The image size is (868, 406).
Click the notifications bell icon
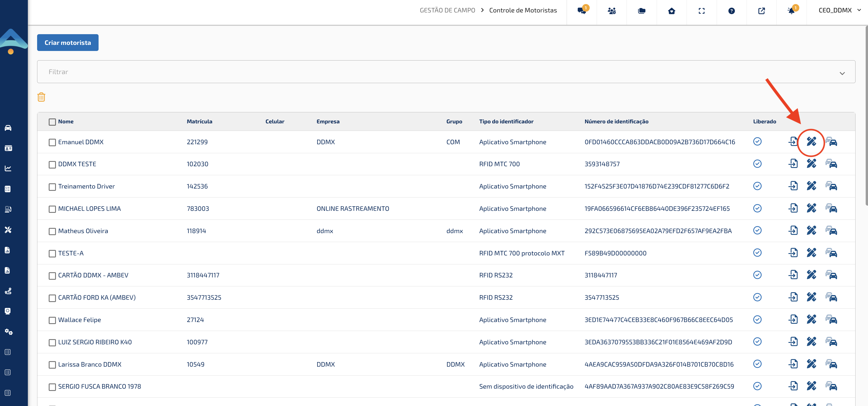[791, 11]
